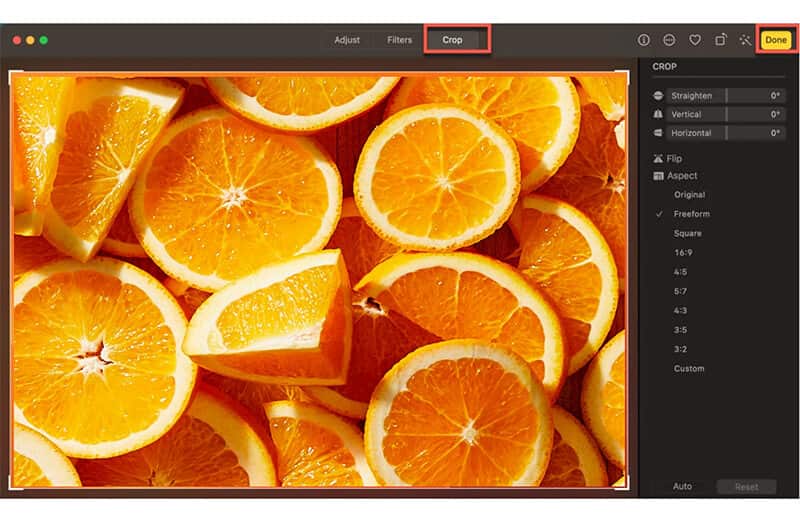Click the Vertical 0° value
800x522 pixels.
[x=775, y=114]
